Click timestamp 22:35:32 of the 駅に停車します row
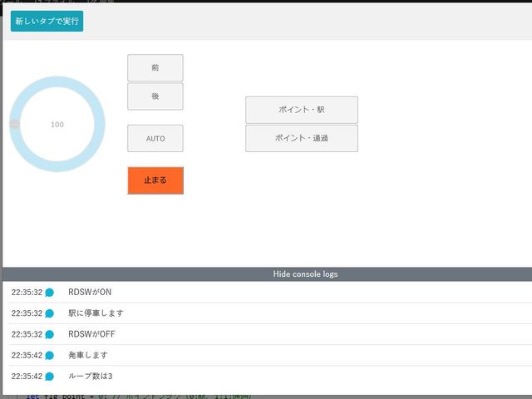The height and width of the screenshot is (399, 532). click(27, 313)
